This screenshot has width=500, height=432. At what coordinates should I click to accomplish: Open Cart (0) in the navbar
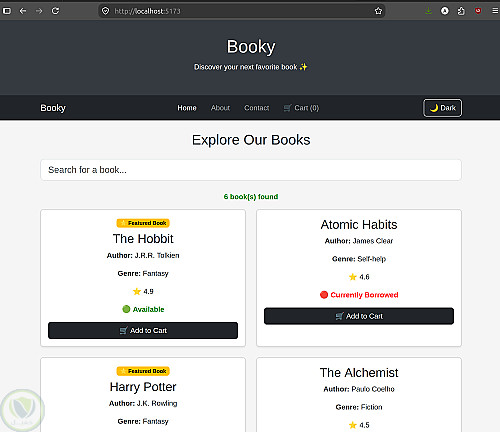tap(301, 108)
